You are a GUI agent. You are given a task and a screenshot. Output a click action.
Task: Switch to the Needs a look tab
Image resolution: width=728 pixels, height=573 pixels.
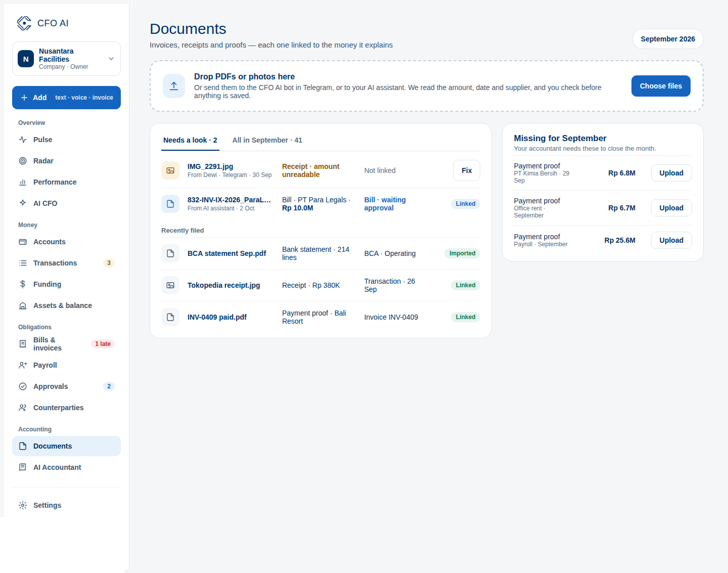(190, 140)
